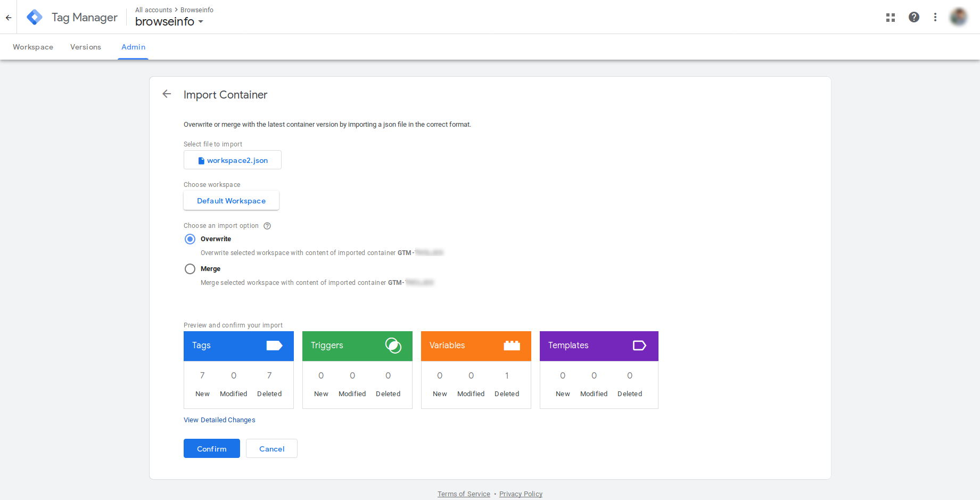Viewport: 980px width, 500px height.
Task: Open the Google apps grid
Action: pyautogui.click(x=891, y=18)
